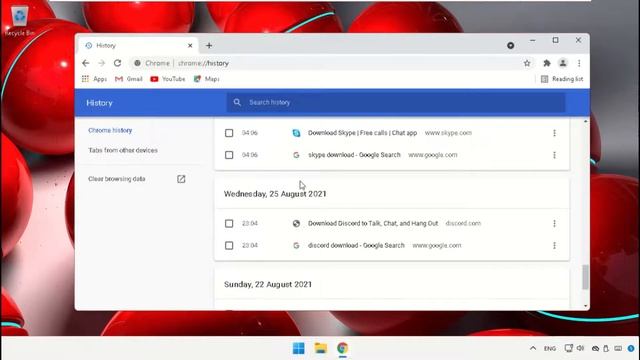Image resolution: width=640 pixels, height=360 pixels.
Task: Open actions menu for Download Skype entry
Action: coord(554,133)
